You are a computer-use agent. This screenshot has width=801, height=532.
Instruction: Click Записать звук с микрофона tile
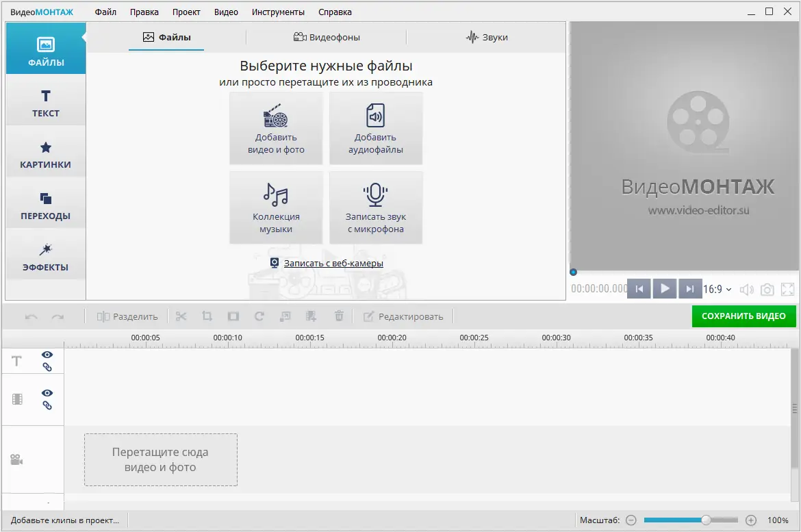[x=375, y=208]
